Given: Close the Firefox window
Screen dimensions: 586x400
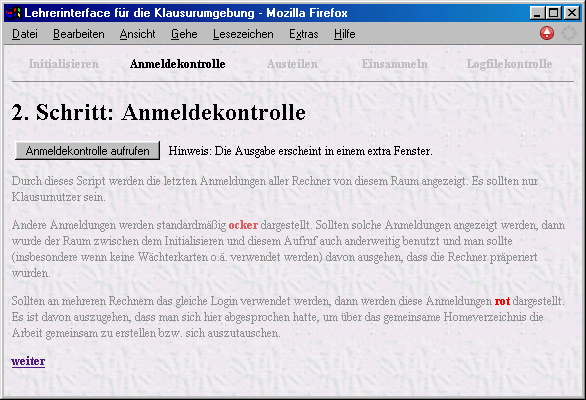Looking at the screenshot, I should tap(571, 13).
